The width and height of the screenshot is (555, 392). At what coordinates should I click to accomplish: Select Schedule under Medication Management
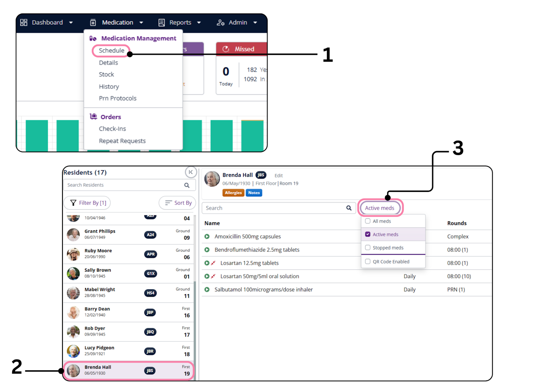pos(111,51)
